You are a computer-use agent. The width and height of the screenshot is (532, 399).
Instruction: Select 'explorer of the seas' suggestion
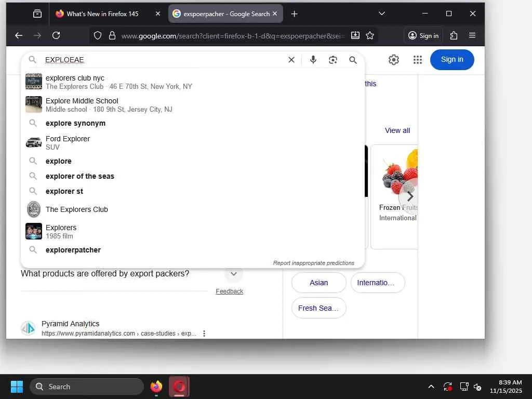[193, 176]
